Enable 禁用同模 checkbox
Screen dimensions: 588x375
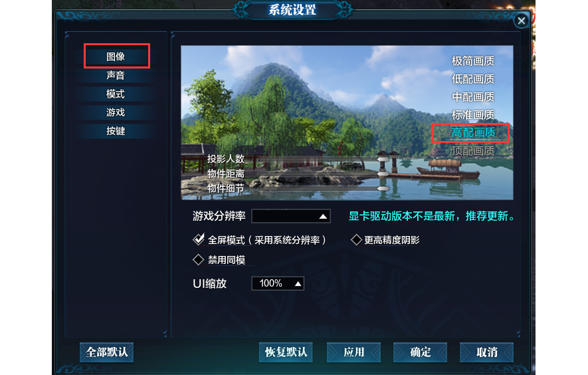coord(198,259)
